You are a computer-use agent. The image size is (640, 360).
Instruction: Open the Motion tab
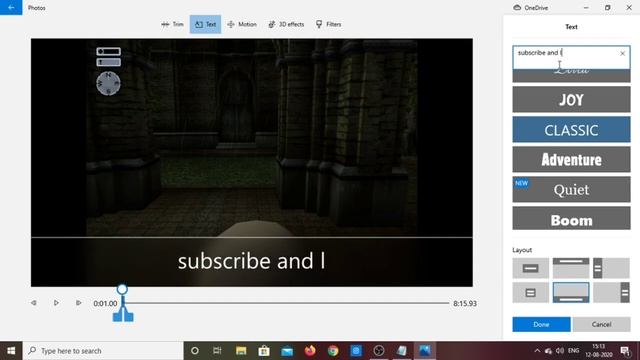coord(242,24)
